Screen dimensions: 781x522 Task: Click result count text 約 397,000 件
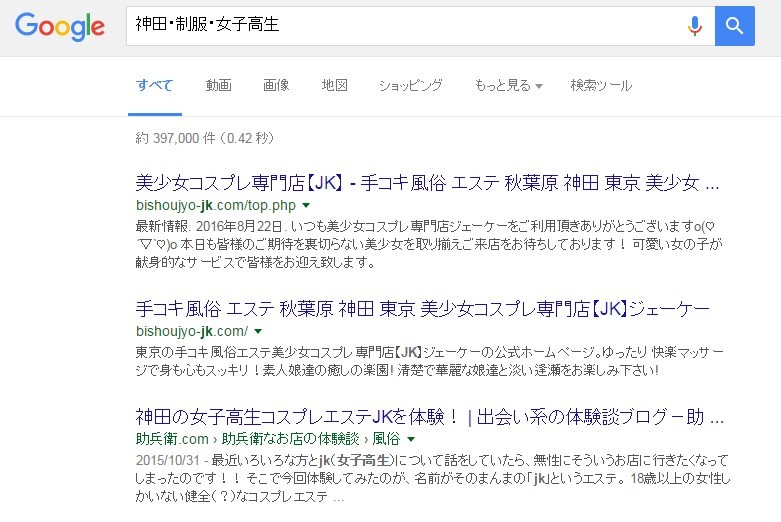coord(204,138)
